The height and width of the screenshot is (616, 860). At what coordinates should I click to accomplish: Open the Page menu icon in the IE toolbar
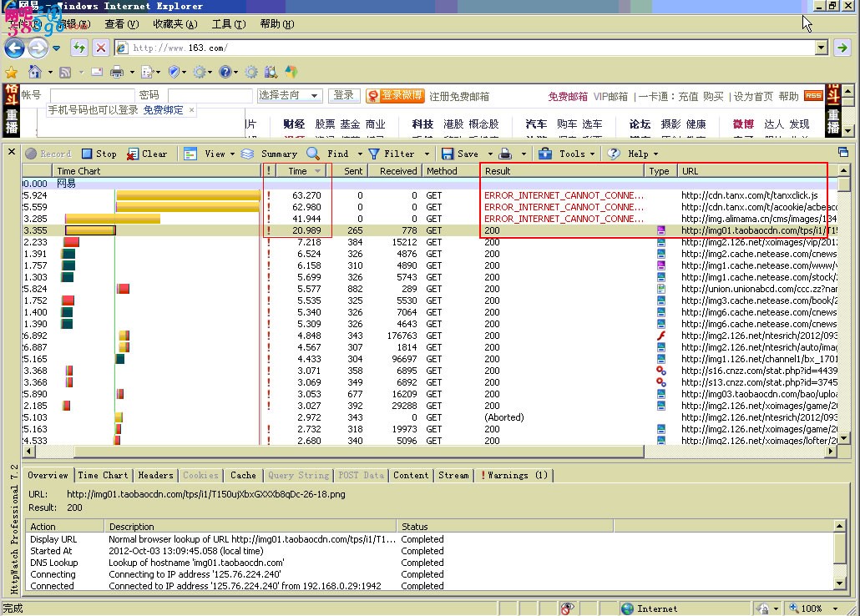click(147, 72)
